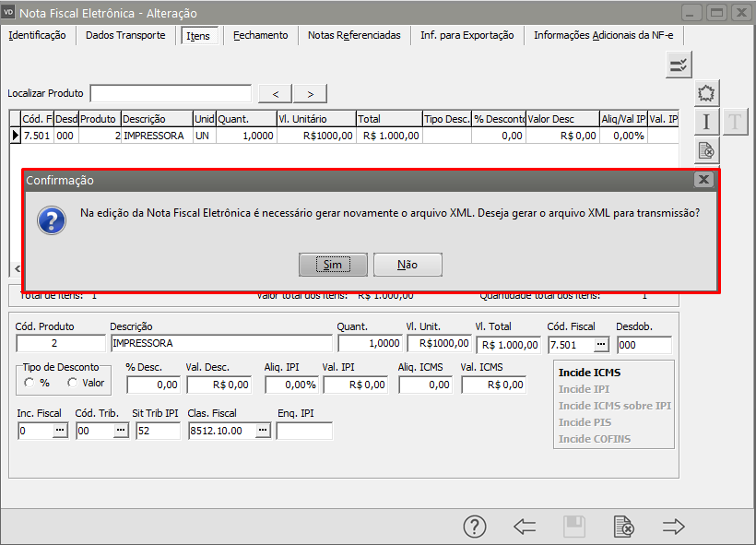Screen dimensions: 756x545
Task: Decline XML generation by clicking Não
Action: 408,265
